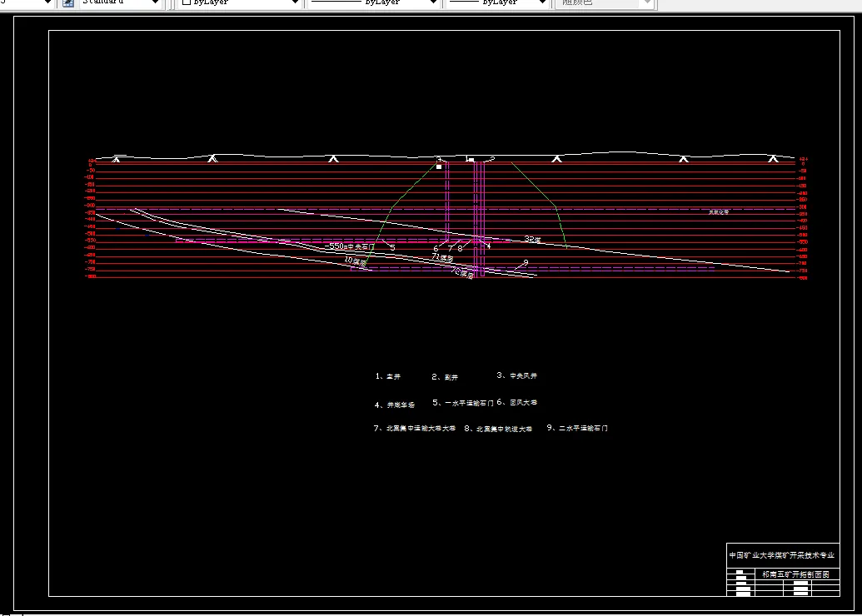Select the '71煤层' seam label

point(442,257)
